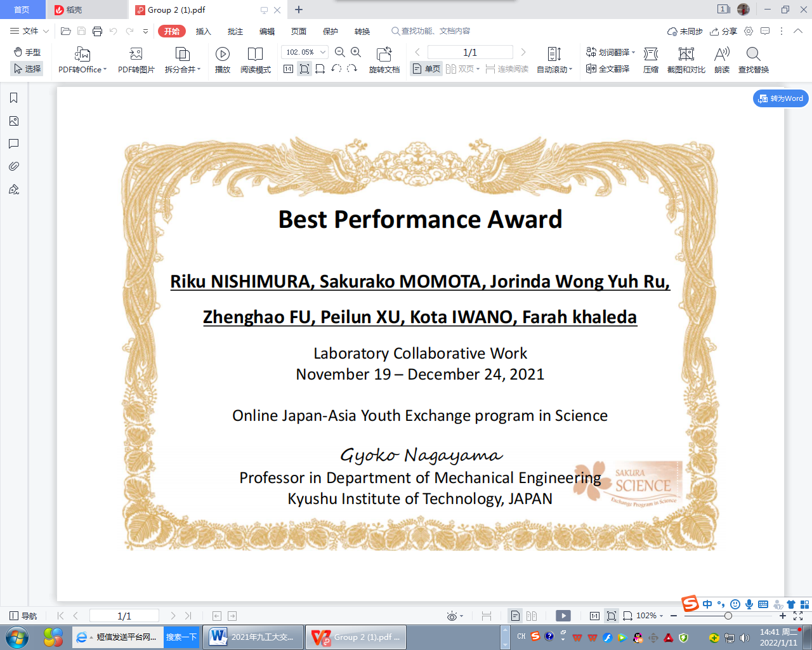Open 阅读模式 (Reading mode)

(255, 55)
